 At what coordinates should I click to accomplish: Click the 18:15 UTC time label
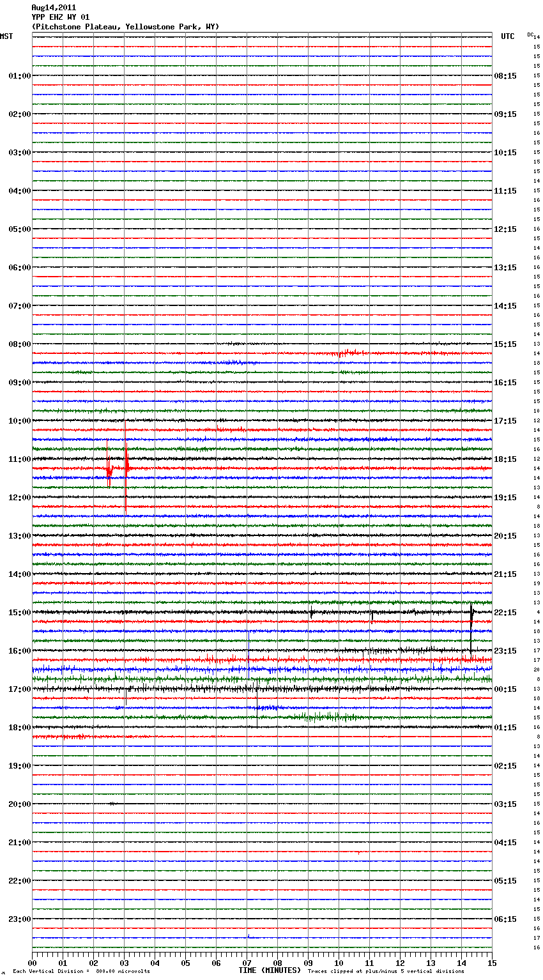[x=505, y=459]
